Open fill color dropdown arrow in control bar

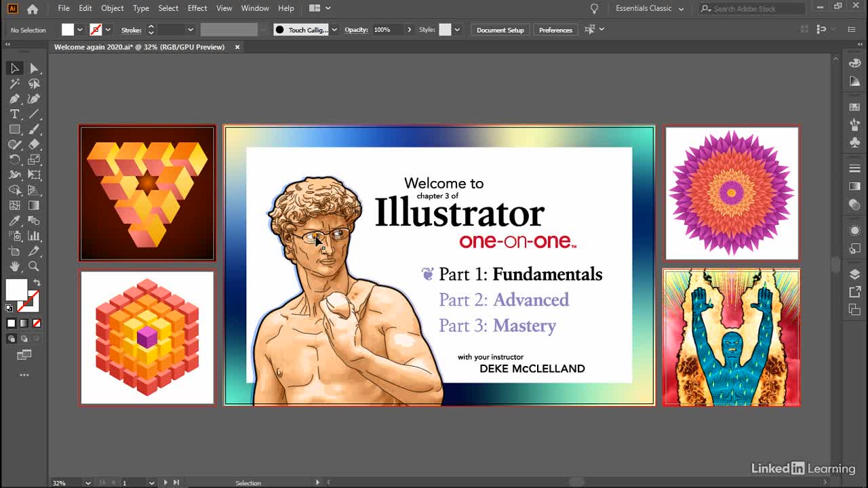(79, 30)
